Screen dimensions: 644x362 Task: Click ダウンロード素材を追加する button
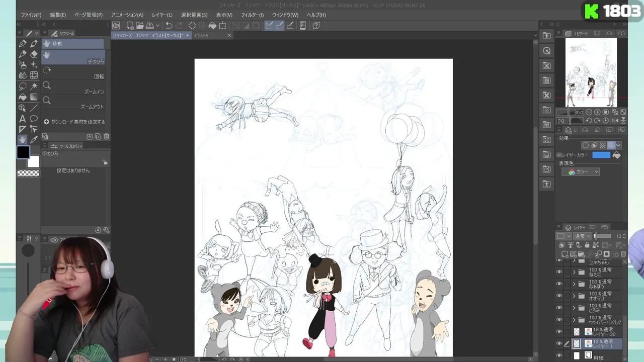[74, 122]
